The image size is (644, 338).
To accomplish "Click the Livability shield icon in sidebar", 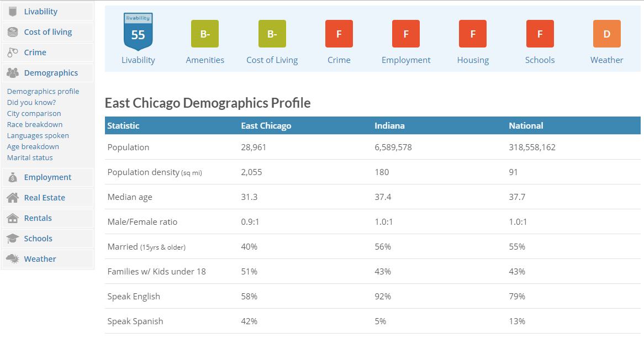I will (x=13, y=12).
